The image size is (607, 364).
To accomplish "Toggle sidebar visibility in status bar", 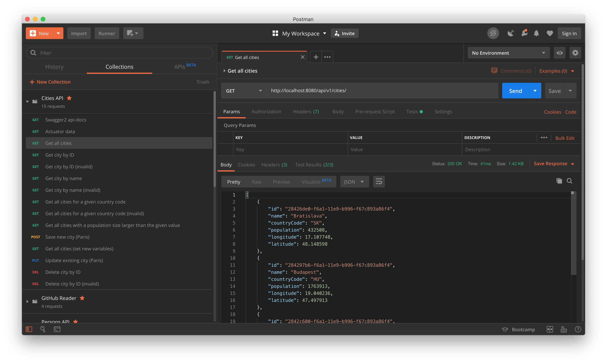I will [x=29, y=329].
